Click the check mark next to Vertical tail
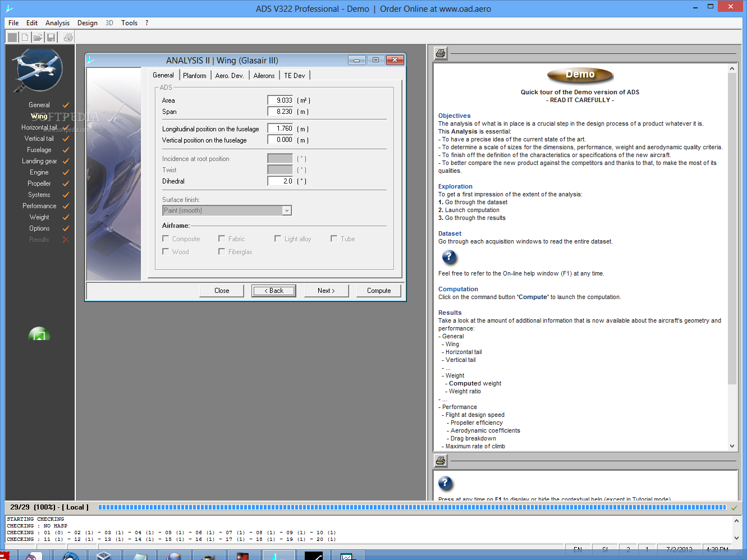Viewport: 747px width, 560px height. pyautogui.click(x=66, y=139)
